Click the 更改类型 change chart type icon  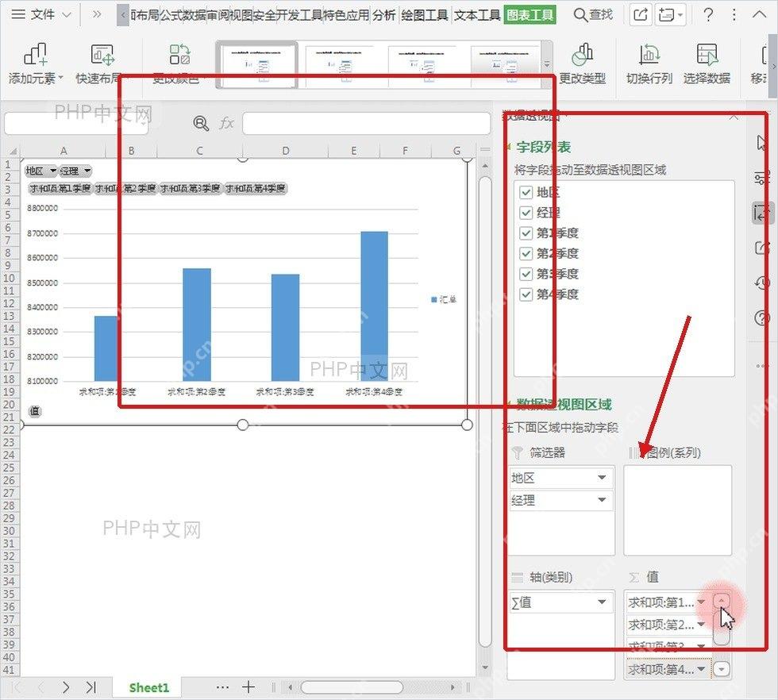click(583, 55)
